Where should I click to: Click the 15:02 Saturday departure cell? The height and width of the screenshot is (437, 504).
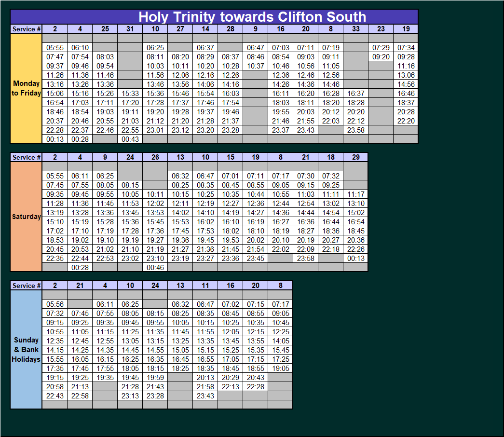[x=356, y=213]
